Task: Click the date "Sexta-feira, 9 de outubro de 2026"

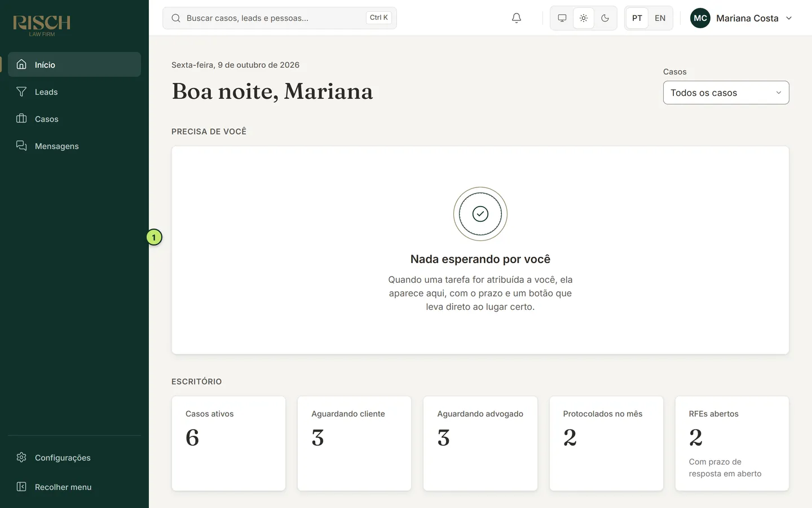Action: point(236,65)
